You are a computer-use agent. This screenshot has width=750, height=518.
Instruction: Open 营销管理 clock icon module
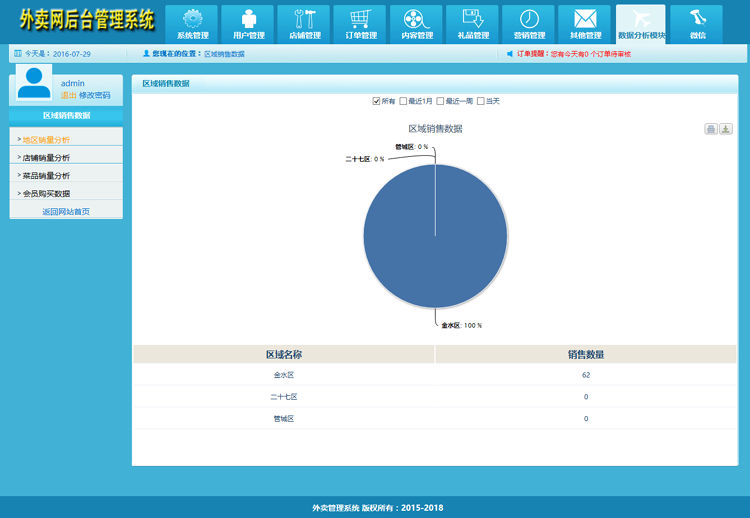529,24
